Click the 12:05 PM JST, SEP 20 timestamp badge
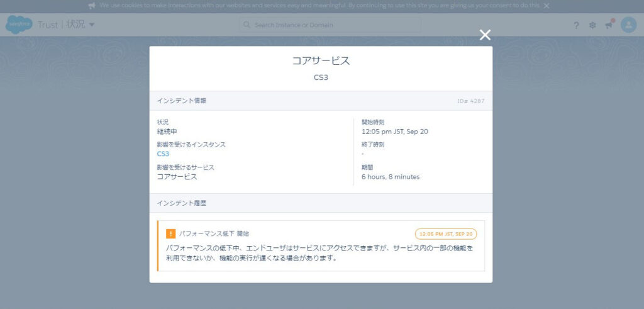644x309 pixels. [446, 233]
